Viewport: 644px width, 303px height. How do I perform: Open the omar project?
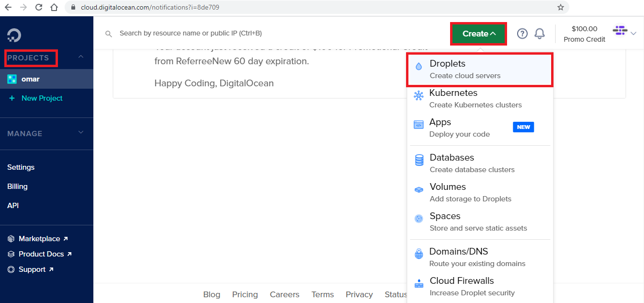[x=46, y=79]
